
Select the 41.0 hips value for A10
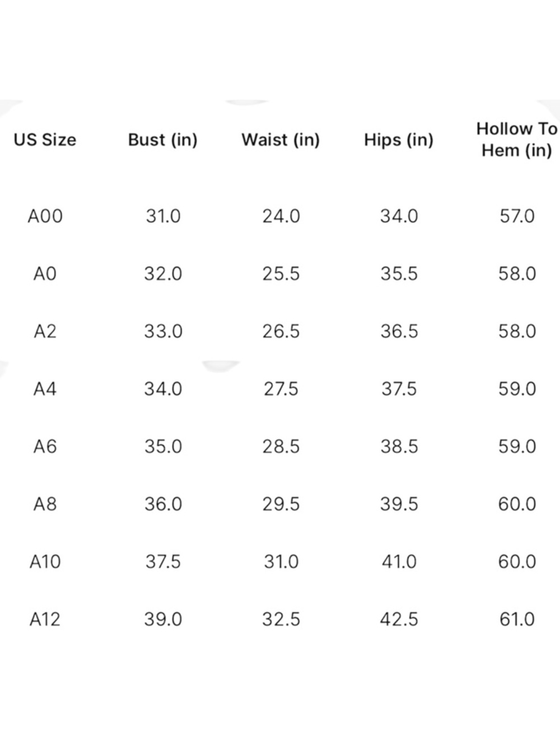pyautogui.click(x=399, y=562)
